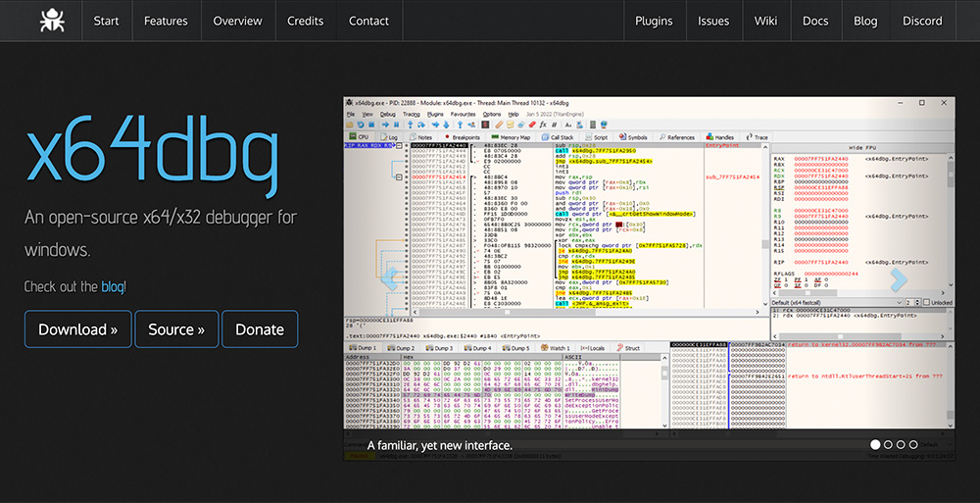
Task: Switch to the Breakpoints tab in the debugger
Action: 462,137
